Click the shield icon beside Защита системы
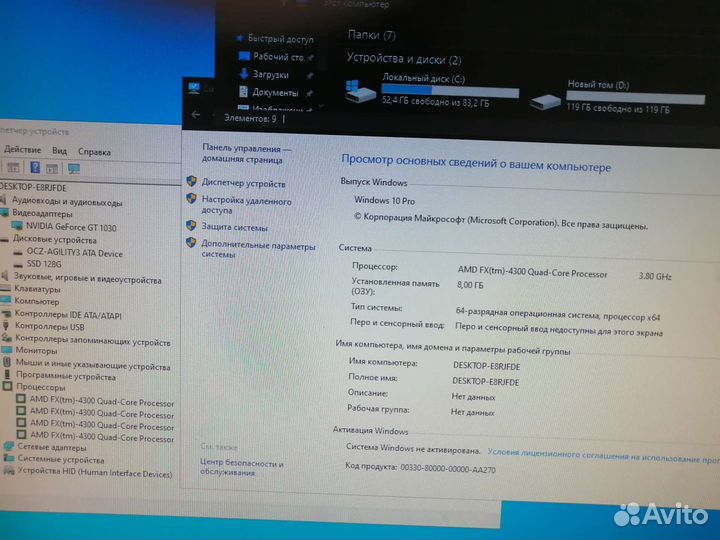 coord(191,225)
